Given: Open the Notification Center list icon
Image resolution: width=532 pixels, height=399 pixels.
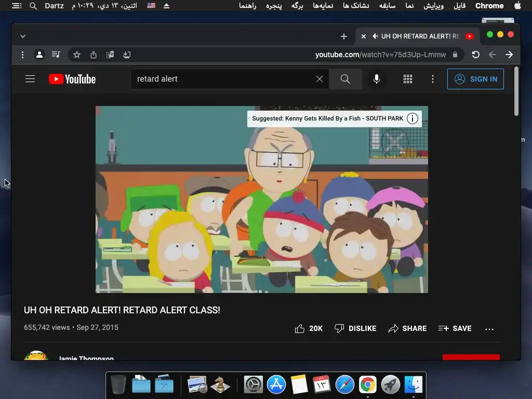Looking at the screenshot, I should (17, 6).
